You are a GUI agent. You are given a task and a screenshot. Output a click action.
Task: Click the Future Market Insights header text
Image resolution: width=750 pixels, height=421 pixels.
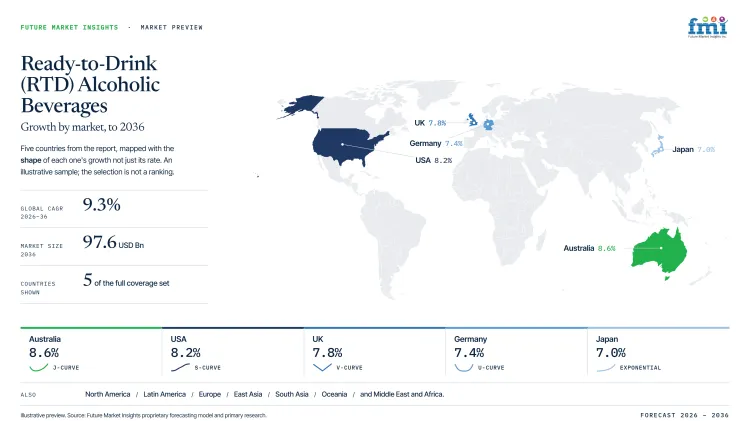69,27
